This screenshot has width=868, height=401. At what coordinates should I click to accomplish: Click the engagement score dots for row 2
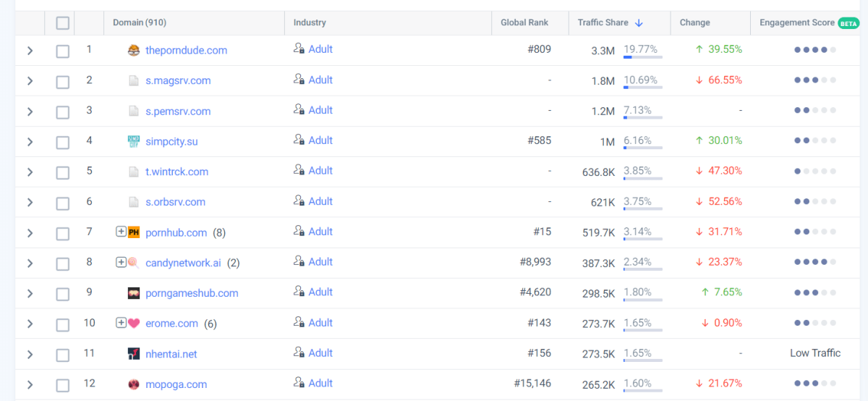pyautogui.click(x=814, y=80)
